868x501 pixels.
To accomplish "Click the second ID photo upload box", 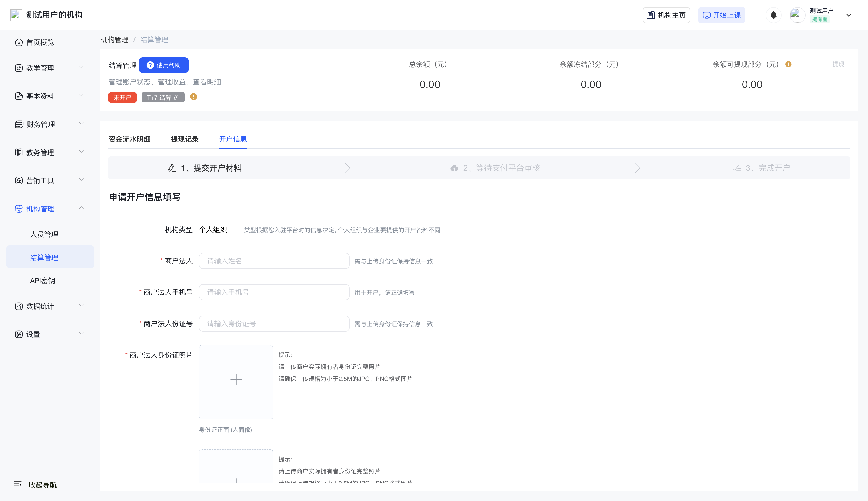I will coord(236,466).
